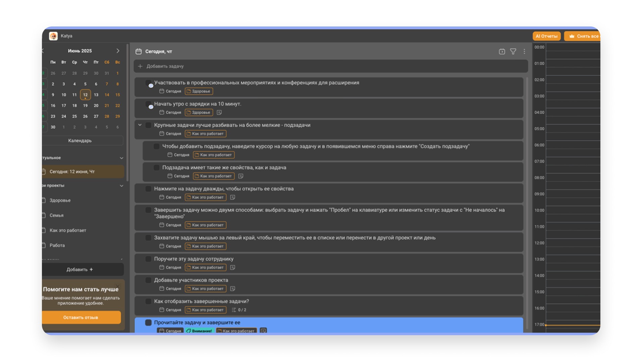Click crown icon on "Снять все" button
Image resolution: width=644 pixels, height=362 pixels.
click(572, 36)
